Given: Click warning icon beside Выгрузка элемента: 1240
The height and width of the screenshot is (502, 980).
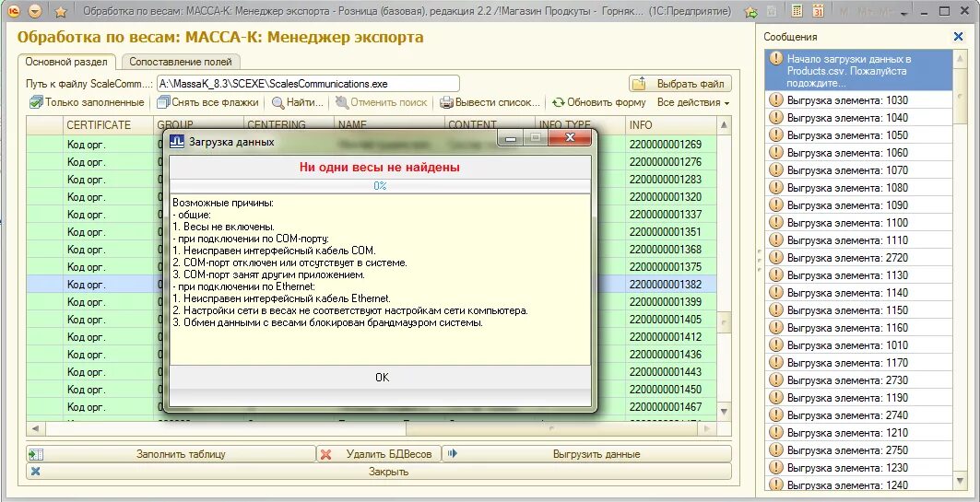Looking at the screenshot, I should 775,484.
